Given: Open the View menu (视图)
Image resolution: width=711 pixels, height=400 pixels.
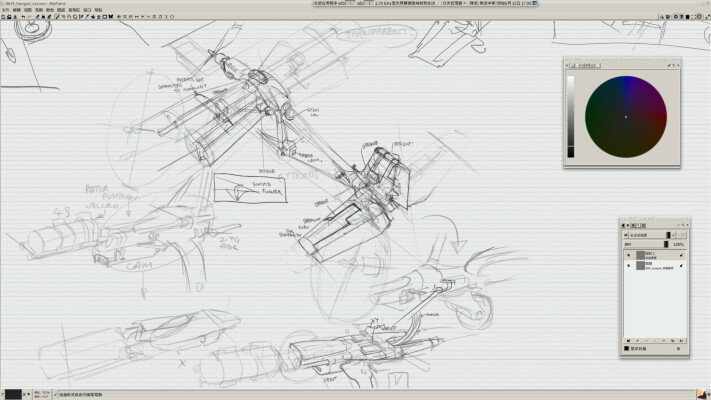Looking at the screenshot, I should pyautogui.click(x=28, y=10).
